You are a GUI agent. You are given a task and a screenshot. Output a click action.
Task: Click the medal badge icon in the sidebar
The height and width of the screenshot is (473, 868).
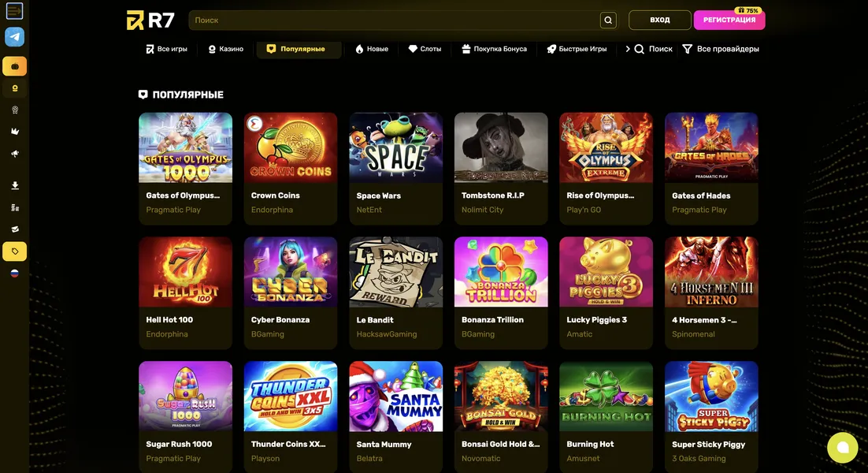[x=15, y=110]
